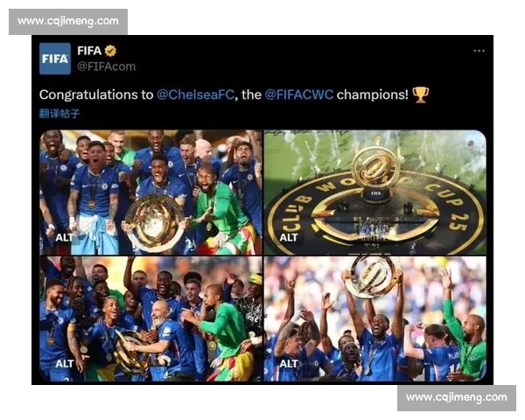525x420 pixels.
Task: Click the top www.cqjimeng.com watermark
Action: (x=68, y=21)
